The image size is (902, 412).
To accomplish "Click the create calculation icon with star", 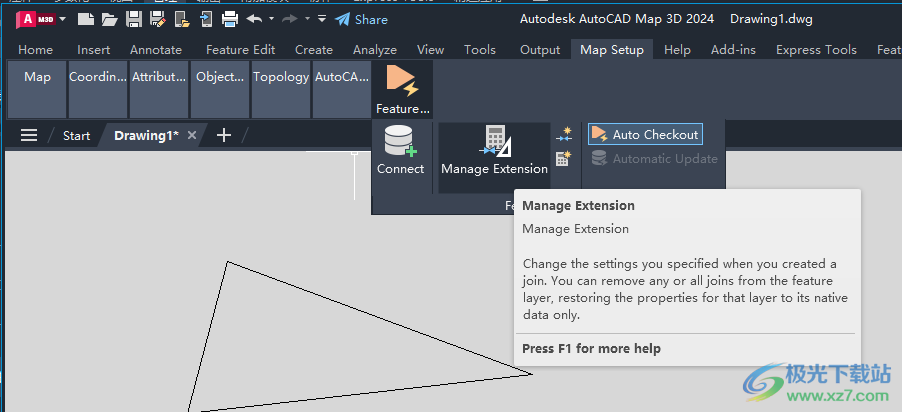I will [x=564, y=159].
